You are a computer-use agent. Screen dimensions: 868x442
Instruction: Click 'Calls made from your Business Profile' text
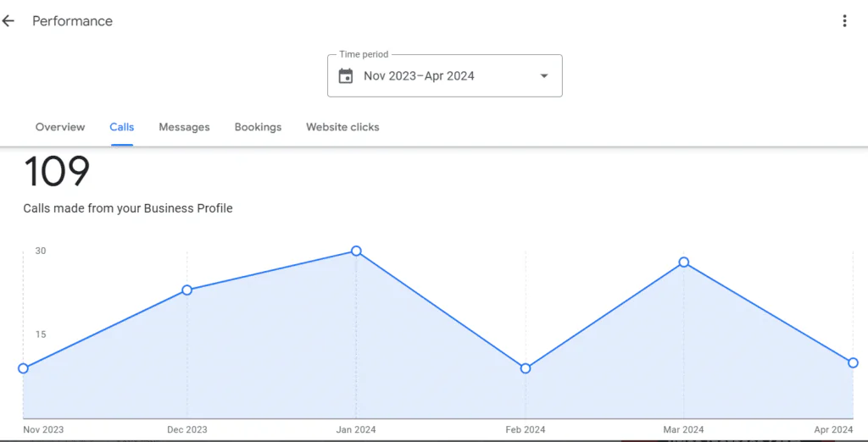(127, 208)
